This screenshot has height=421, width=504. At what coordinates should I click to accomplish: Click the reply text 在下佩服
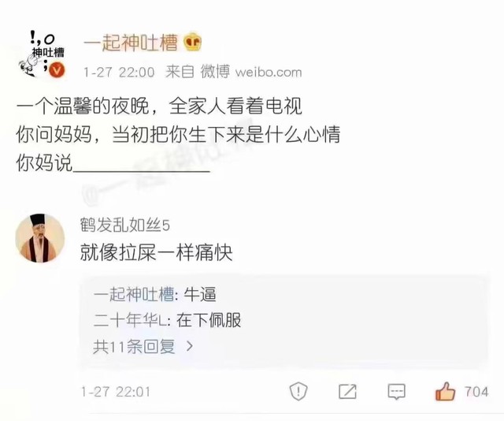(209, 320)
